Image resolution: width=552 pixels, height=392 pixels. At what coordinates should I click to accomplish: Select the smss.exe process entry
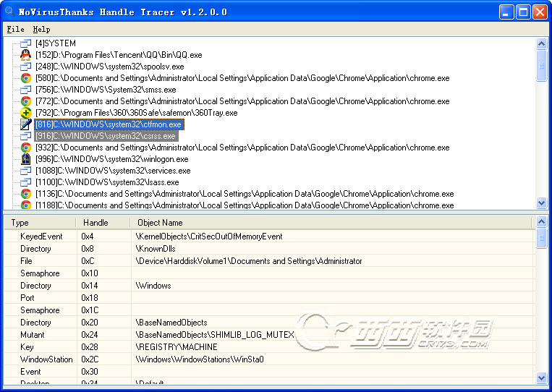(x=106, y=90)
